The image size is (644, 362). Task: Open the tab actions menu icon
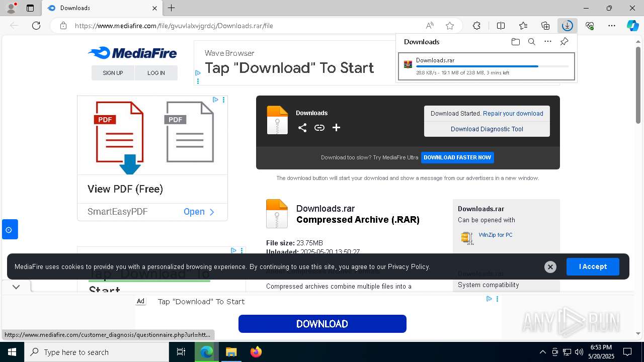pyautogui.click(x=30, y=8)
